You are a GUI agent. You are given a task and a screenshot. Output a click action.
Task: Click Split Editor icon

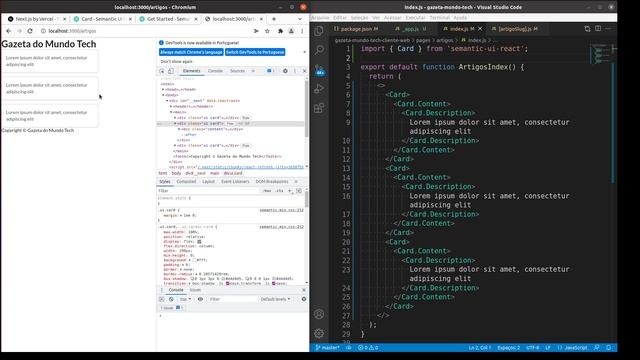[x=598, y=29]
